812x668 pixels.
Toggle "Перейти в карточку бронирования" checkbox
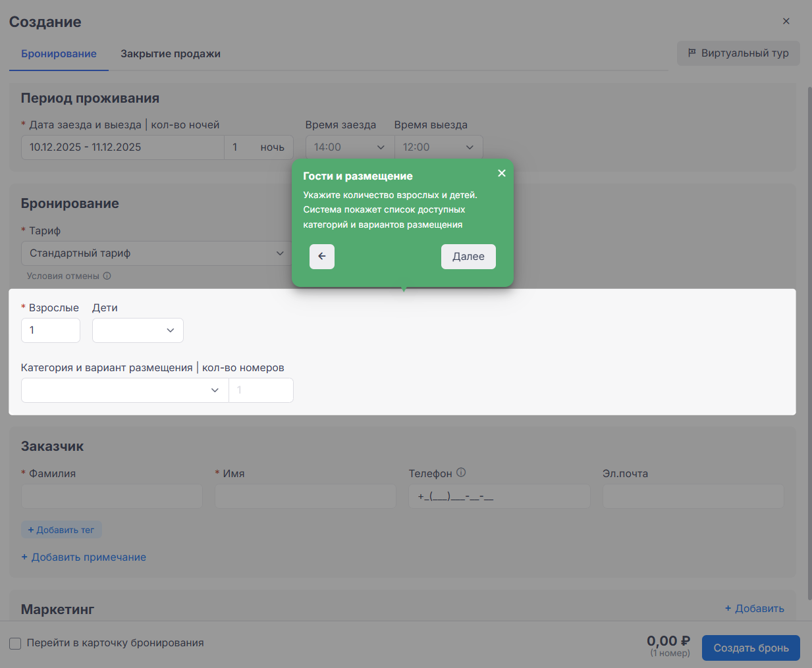pos(15,644)
